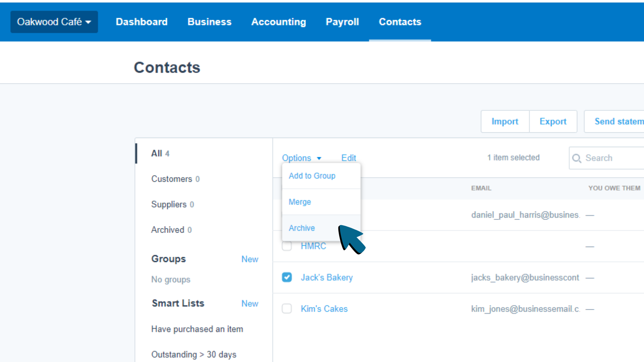Choose Archive from the Options menu
Screen dimensions: 644x362
(302, 228)
